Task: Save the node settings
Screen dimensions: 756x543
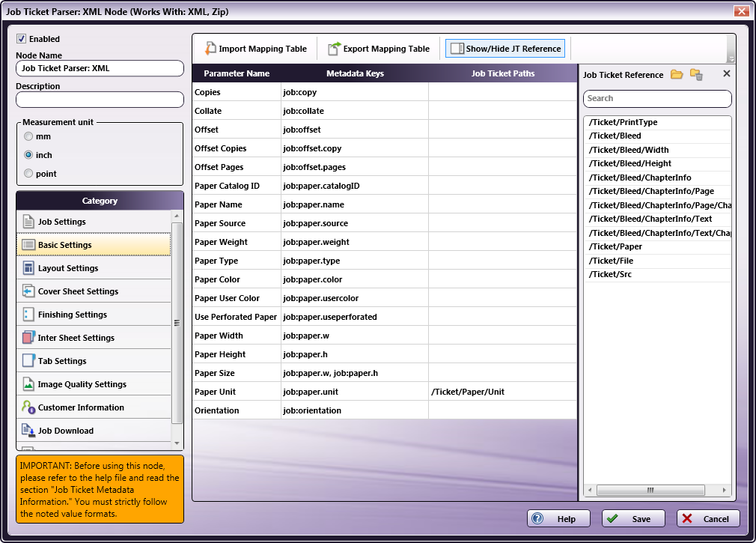Action: tap(633, 518)
